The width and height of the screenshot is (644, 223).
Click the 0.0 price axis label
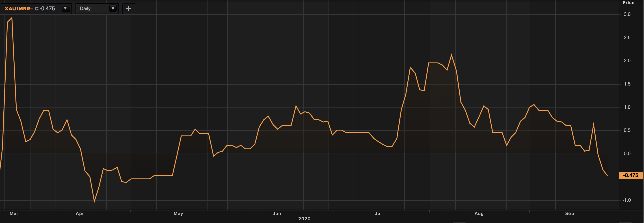click(627, 154)
